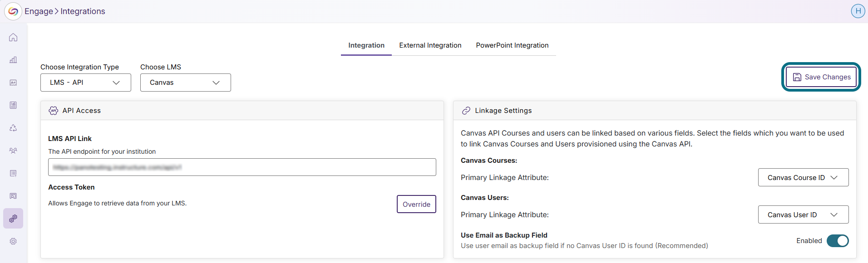Screen dimensions: 868x263
Task: Open the presentation board sidebar icon
Action: [x=13, y=196]
